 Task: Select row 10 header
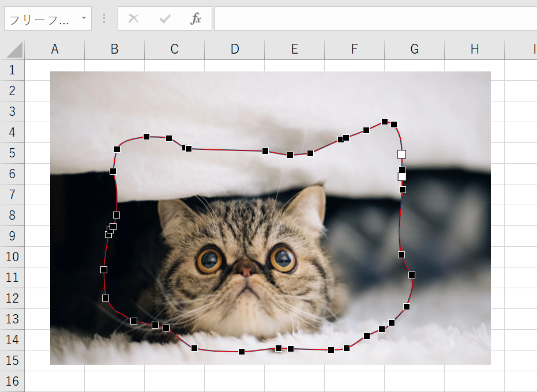(12, 257)
